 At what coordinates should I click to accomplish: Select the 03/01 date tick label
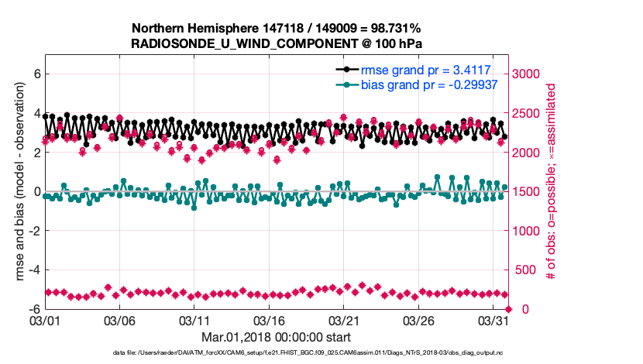(44, 320)
